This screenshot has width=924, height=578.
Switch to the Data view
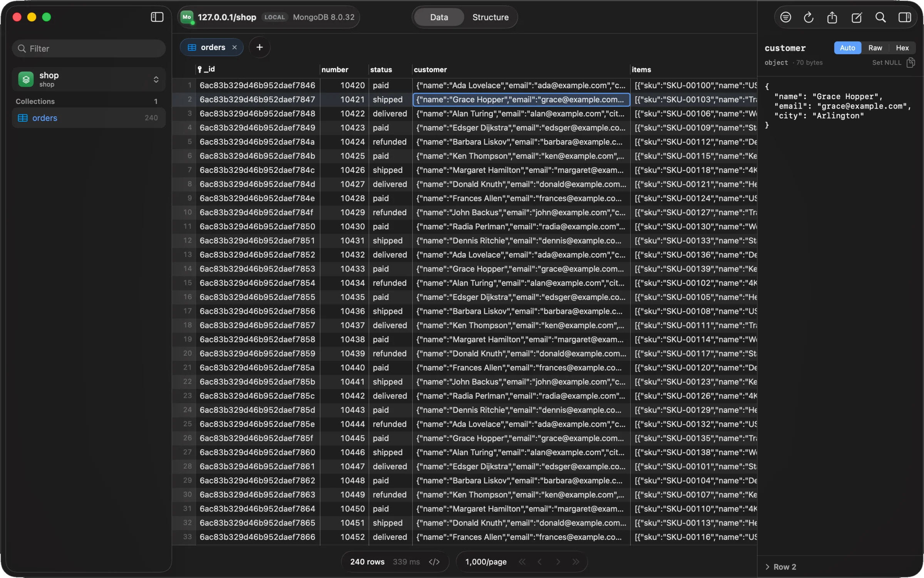pos(439,17)
